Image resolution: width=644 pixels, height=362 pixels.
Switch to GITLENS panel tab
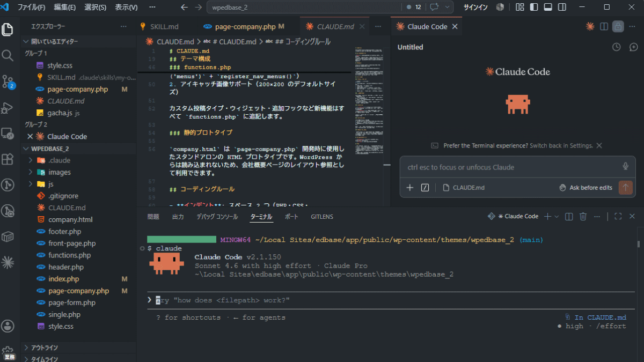click(x=322, y=217)
